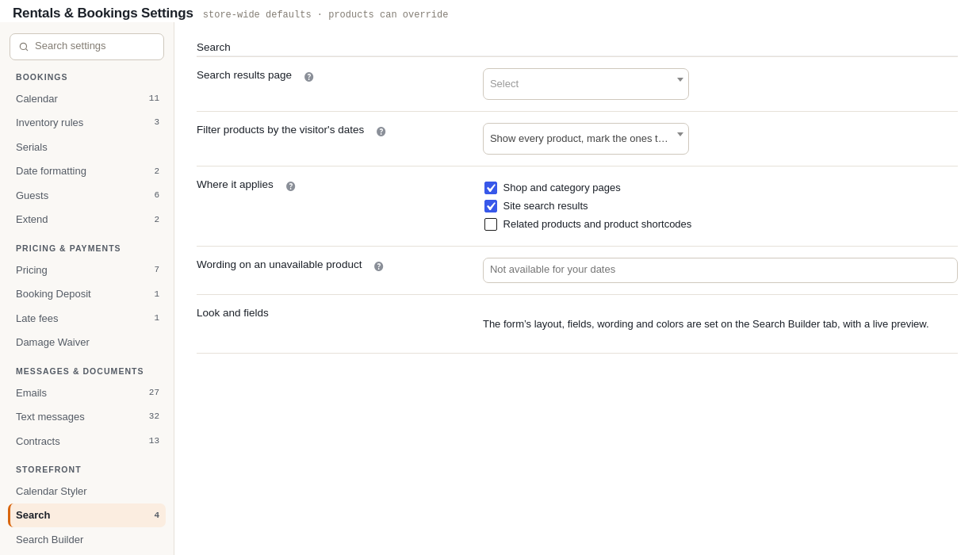Click the Not available for your dates text field
Image resolution: width=980 pixels, height=555 pixels.
pyautogui.click(x=720, y=270)
